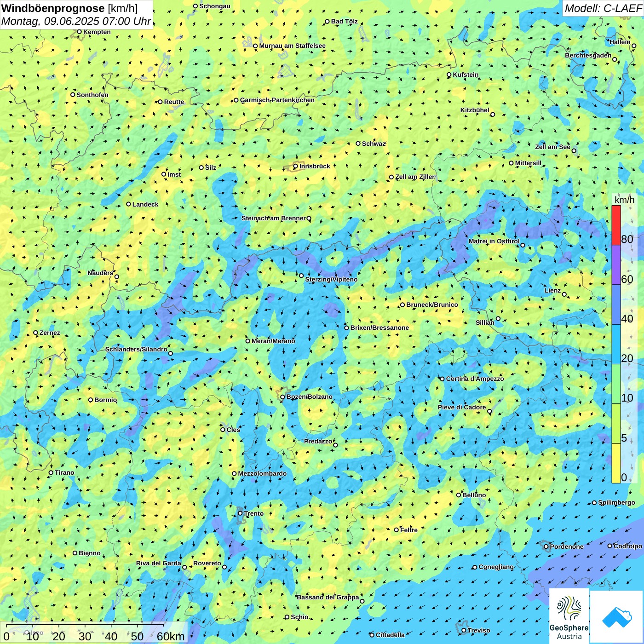Click the Zell am Ziller label
The image size is (644, 644).
pyautogui.click(x=414, y=177)
